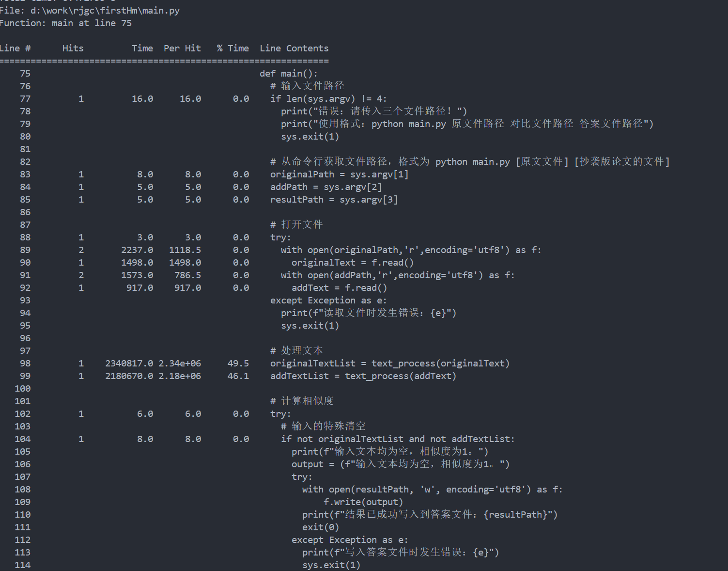Screen dimensions: 728x571
Task: Select the 'Line #' column header
Action: pyautogui.click(x=15, y=48)
